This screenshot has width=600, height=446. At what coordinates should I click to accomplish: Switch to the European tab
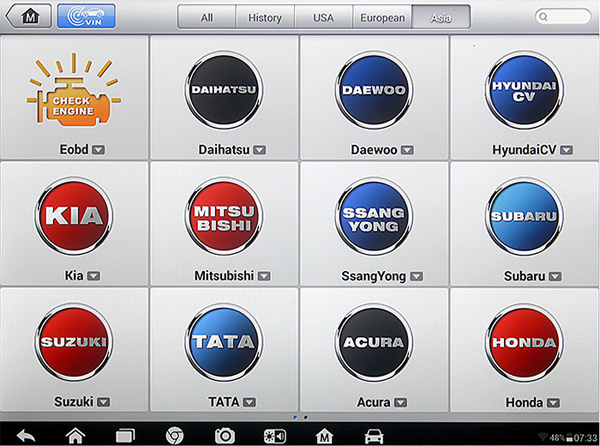(382, 17)
